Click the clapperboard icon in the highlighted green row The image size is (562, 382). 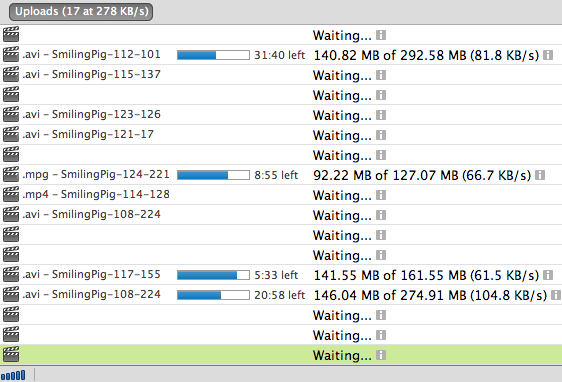coord(11,355)
